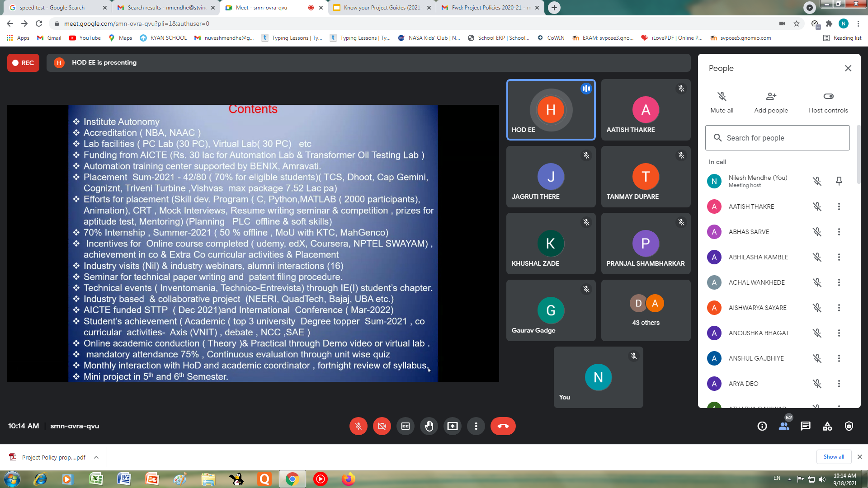Open the chat with everyone icon
Screen dimensions: 868x488
(x=805, y=426)
